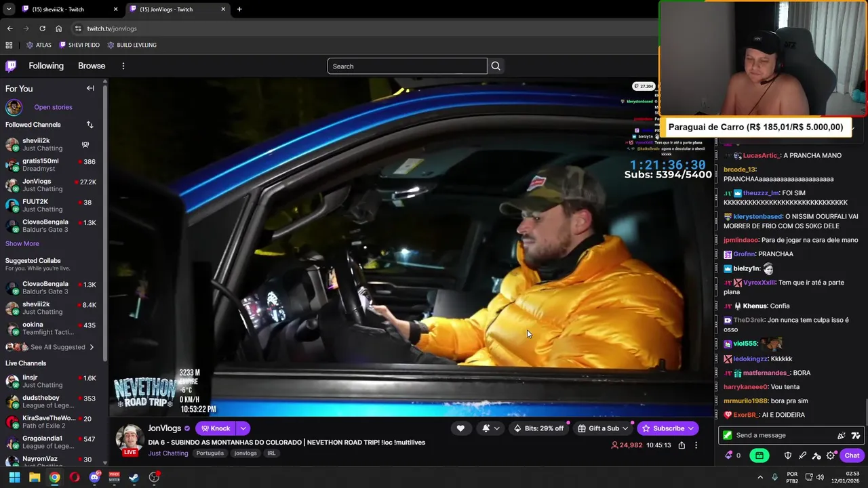Image resolution: width=868 pixels, height=488 pixels.
Task: Open gratis150ml followed channel
Action: point(51,165)
